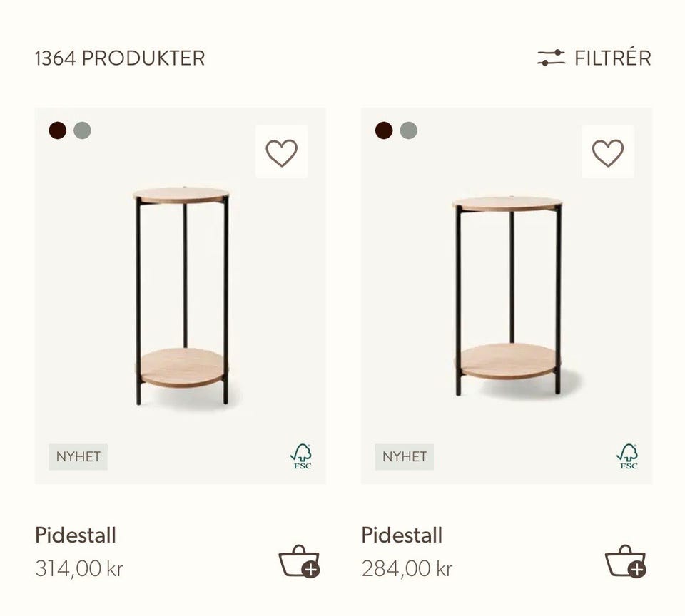Viewport: 685px width, 616px height.
Task: Select dark brown color on 314,00 kr Pidestall
Action: tap(58, 130)
